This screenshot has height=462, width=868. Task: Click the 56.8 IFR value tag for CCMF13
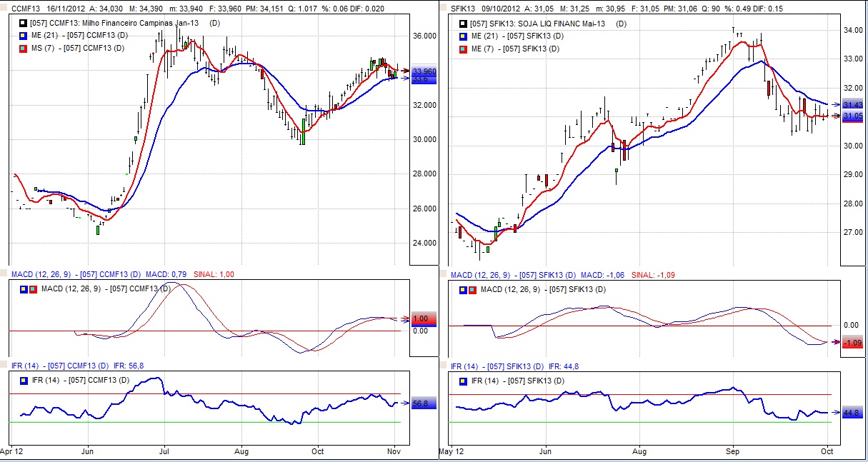[421, 403]
